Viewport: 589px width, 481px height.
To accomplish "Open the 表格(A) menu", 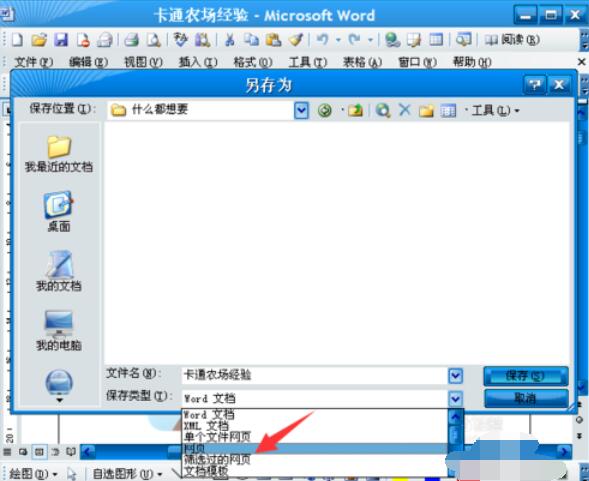I will [x=362, y=62].
